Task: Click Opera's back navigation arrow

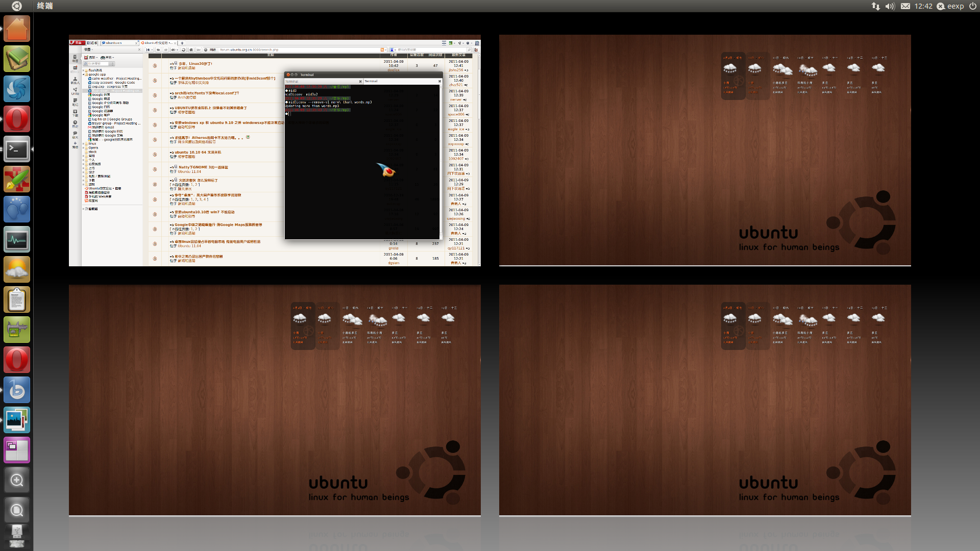Action: (158, 49)
